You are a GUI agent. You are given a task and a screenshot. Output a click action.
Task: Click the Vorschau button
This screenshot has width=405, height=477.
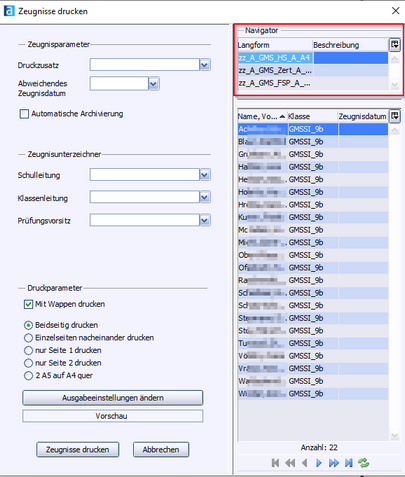(113, 416)
